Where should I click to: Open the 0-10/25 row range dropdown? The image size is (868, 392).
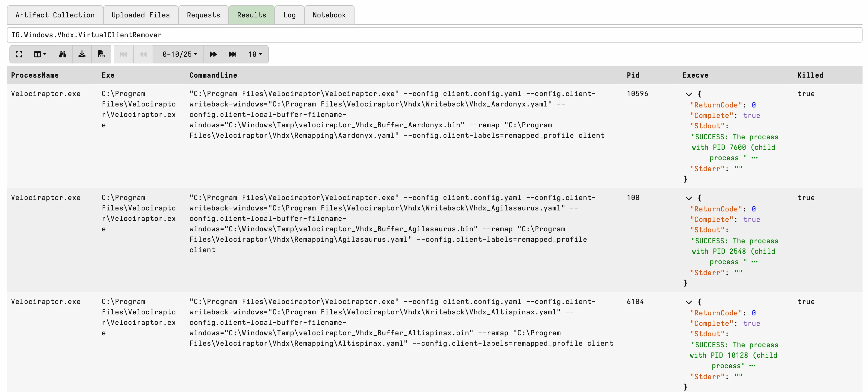pos(179,54)
